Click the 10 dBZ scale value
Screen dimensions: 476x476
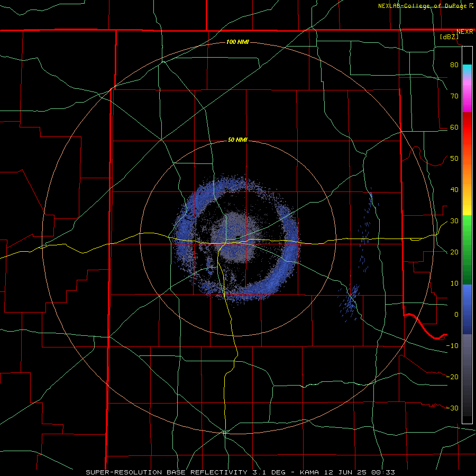click(x=454, y=283)
